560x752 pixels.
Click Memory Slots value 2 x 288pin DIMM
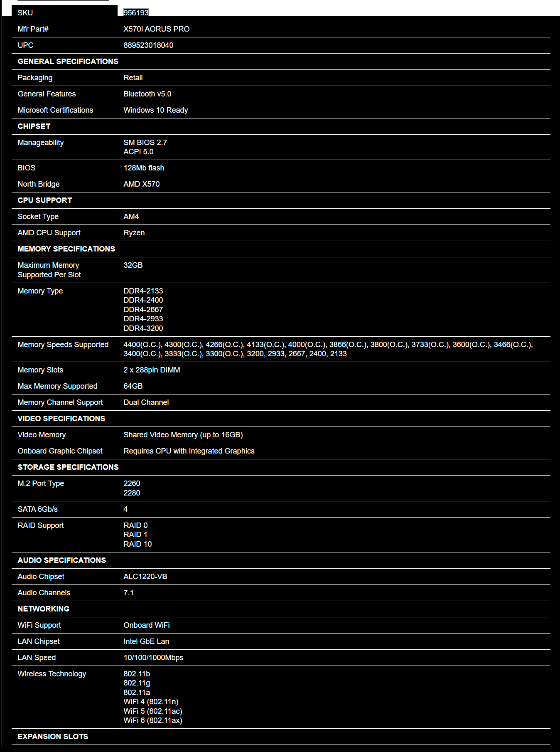(152, 370)
